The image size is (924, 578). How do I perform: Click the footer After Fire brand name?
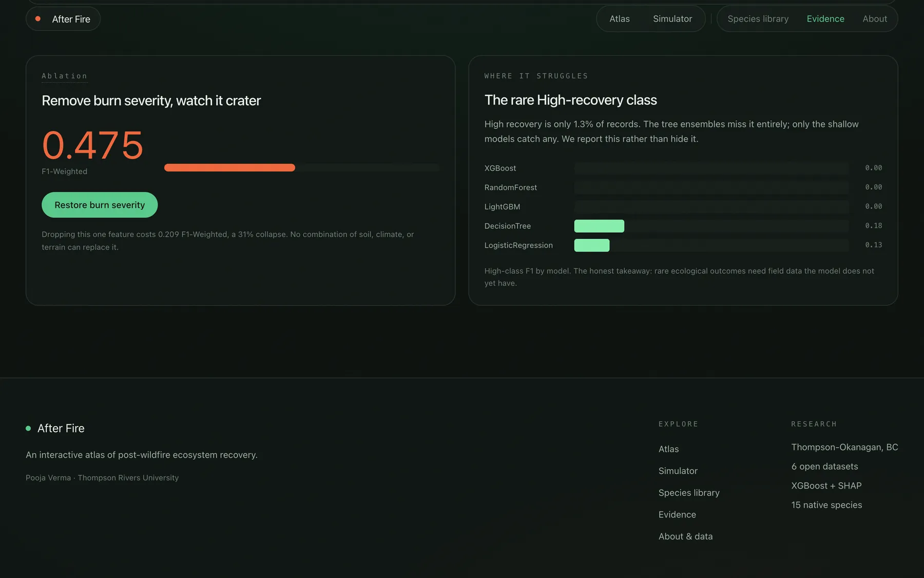(61, 428)
